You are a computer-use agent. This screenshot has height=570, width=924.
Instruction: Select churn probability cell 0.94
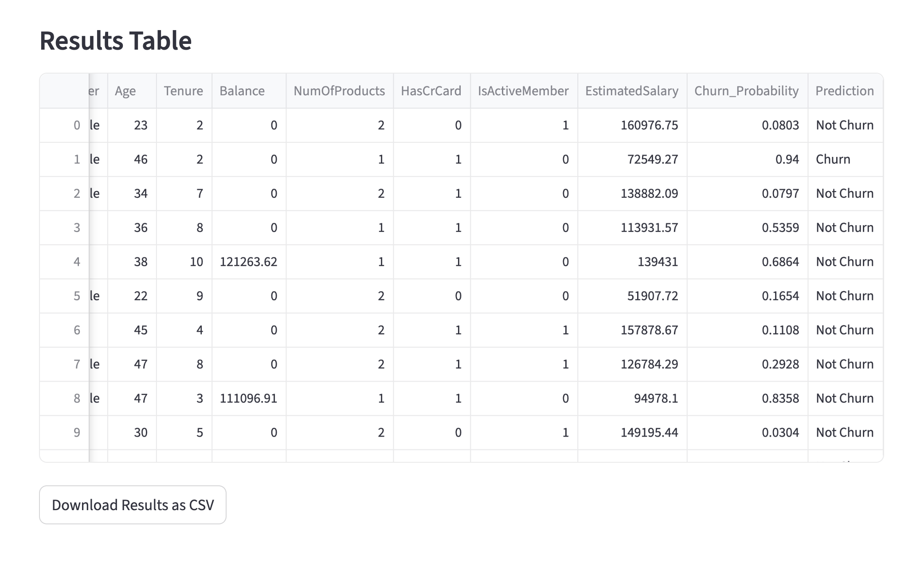(787, 159)
